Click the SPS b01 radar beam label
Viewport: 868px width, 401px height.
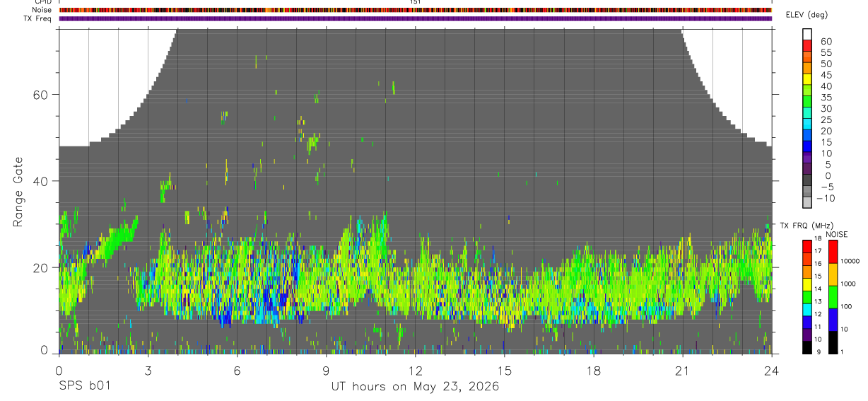[84, 386]
